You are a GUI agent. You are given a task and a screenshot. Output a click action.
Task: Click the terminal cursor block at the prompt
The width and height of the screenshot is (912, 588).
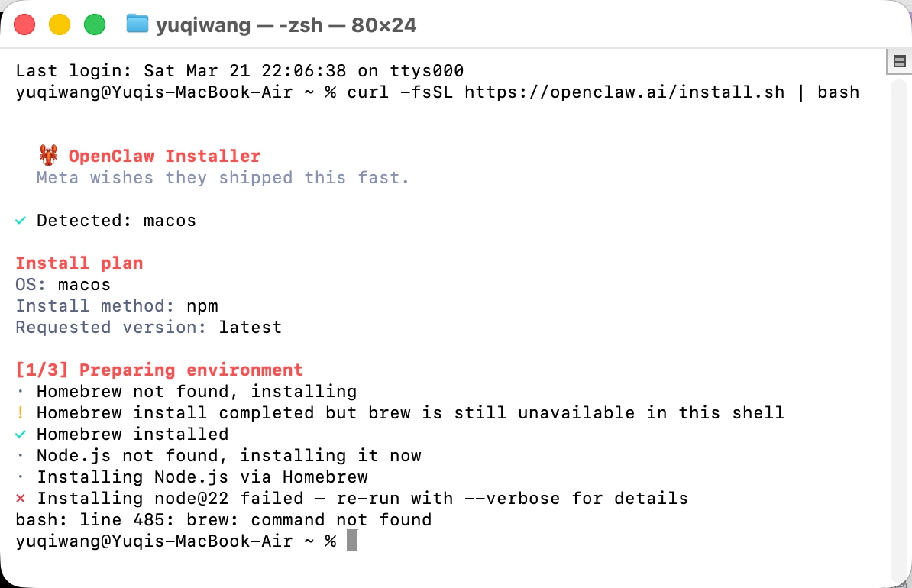point(351,541)
